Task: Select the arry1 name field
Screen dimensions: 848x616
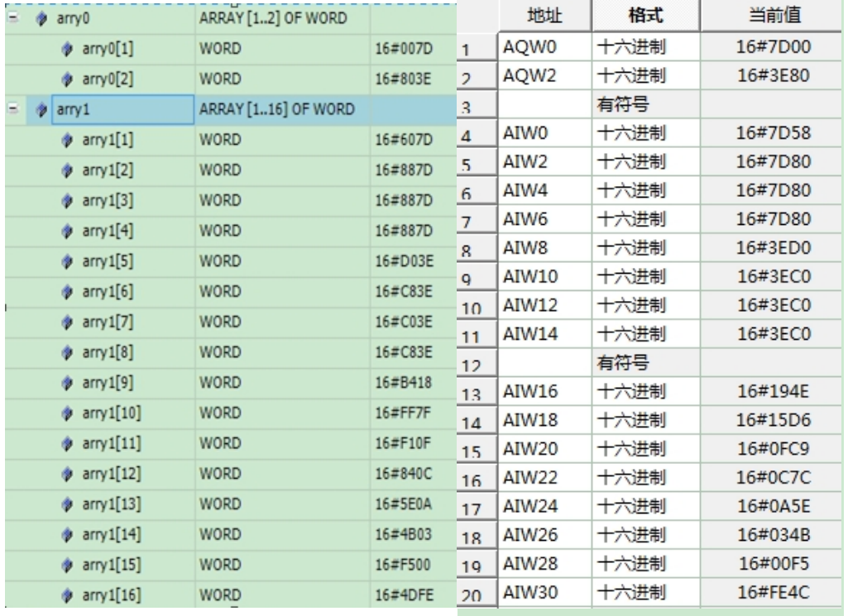Action: (122, 110)
